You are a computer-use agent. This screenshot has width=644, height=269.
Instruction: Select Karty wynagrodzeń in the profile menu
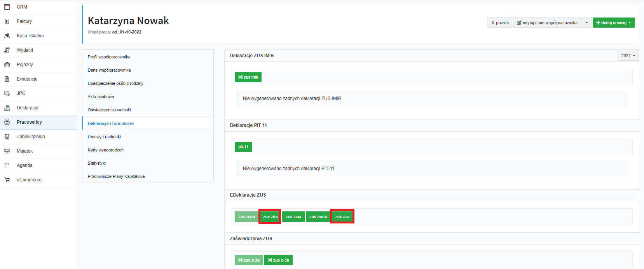click(x=105, y=150)
